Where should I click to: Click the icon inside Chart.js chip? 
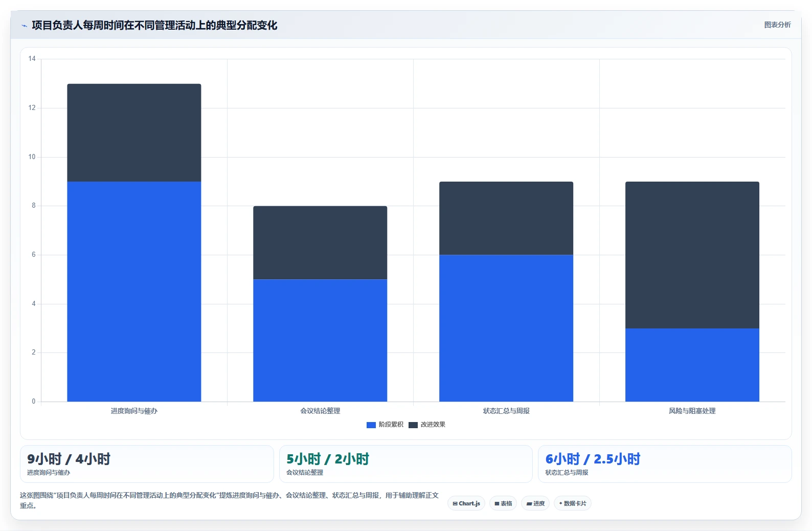[455, 504]
